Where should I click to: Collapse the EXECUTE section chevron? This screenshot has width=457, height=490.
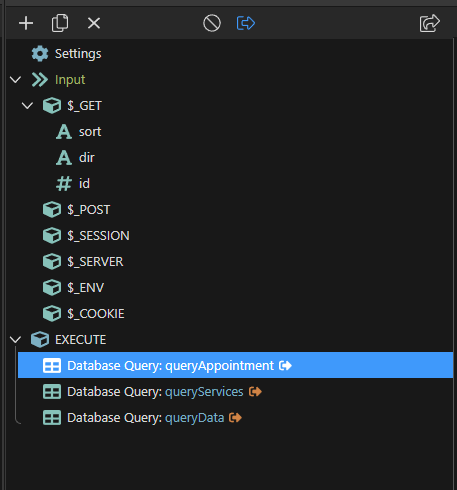pos(16,340)
